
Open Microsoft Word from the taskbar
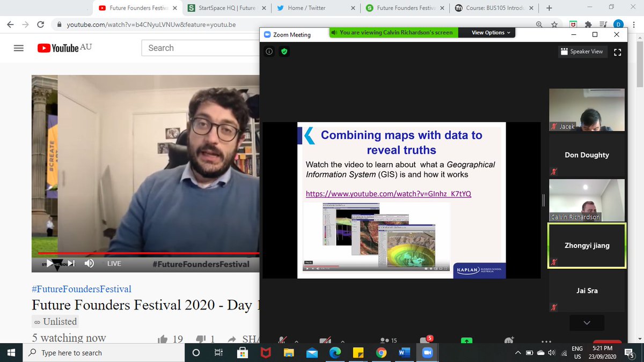(x=404, y=353)
